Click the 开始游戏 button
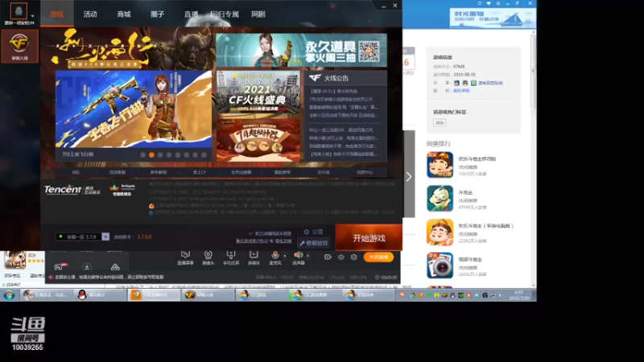Viewport: 644px width, 362px height. pos(369,237)
